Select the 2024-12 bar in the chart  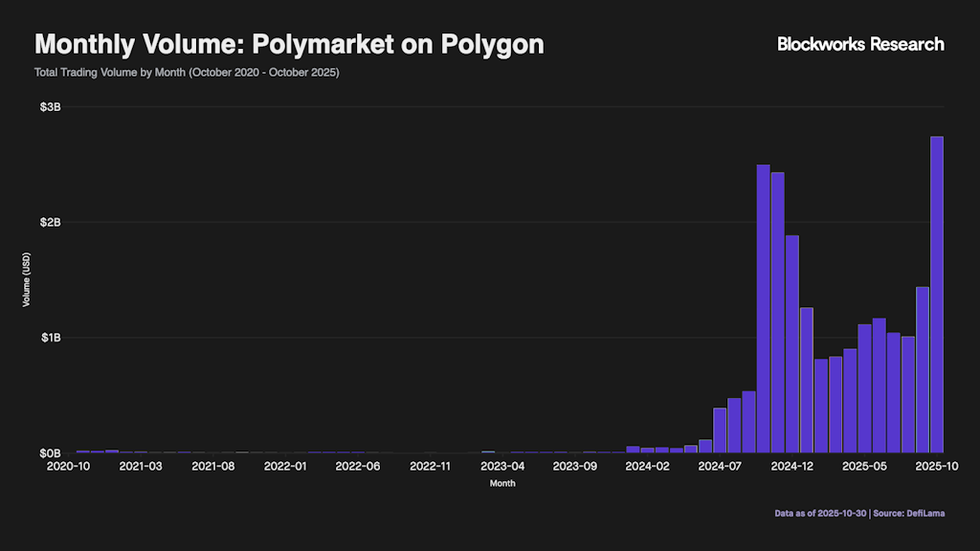point(792,343)
